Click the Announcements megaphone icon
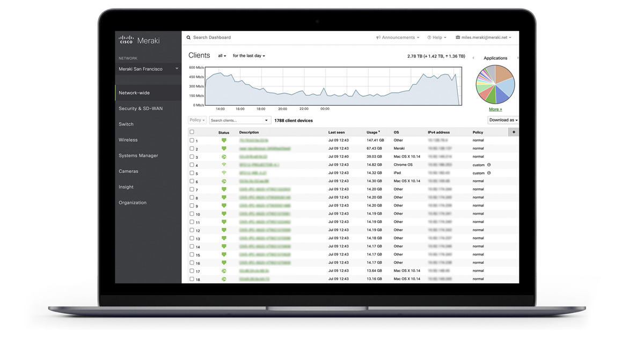Image resolution: width=644 pixels, height=338 pixels. [378, 37]
